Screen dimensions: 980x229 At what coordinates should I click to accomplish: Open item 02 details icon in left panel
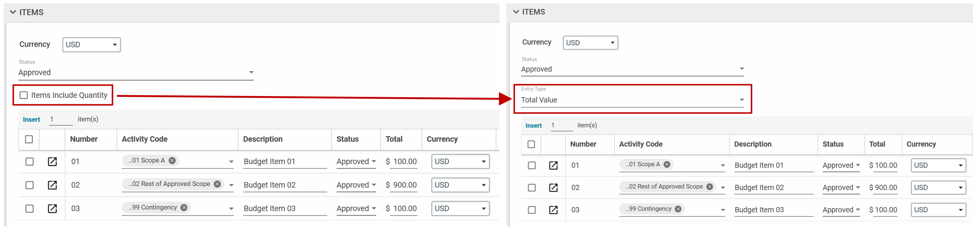click(x=52, y=185)
